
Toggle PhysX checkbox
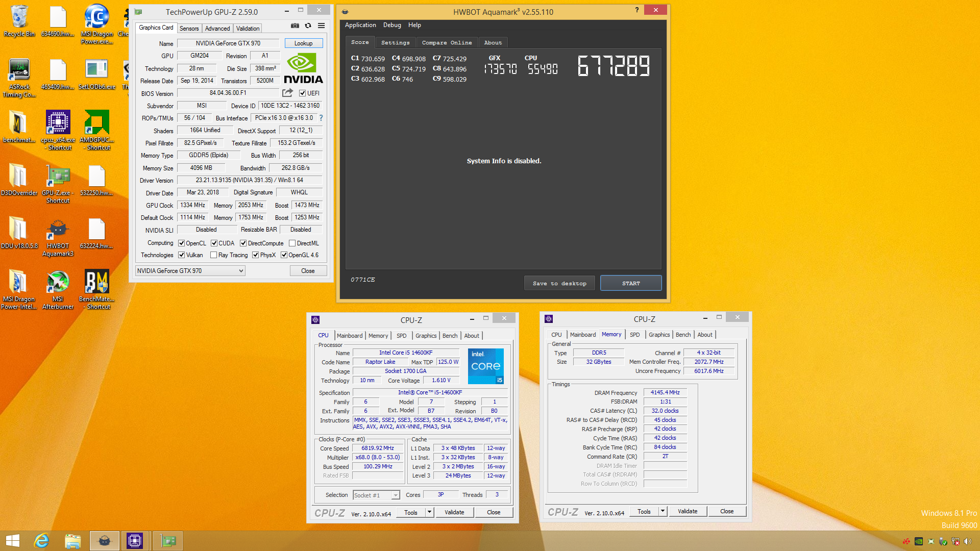tap(255, 255)
